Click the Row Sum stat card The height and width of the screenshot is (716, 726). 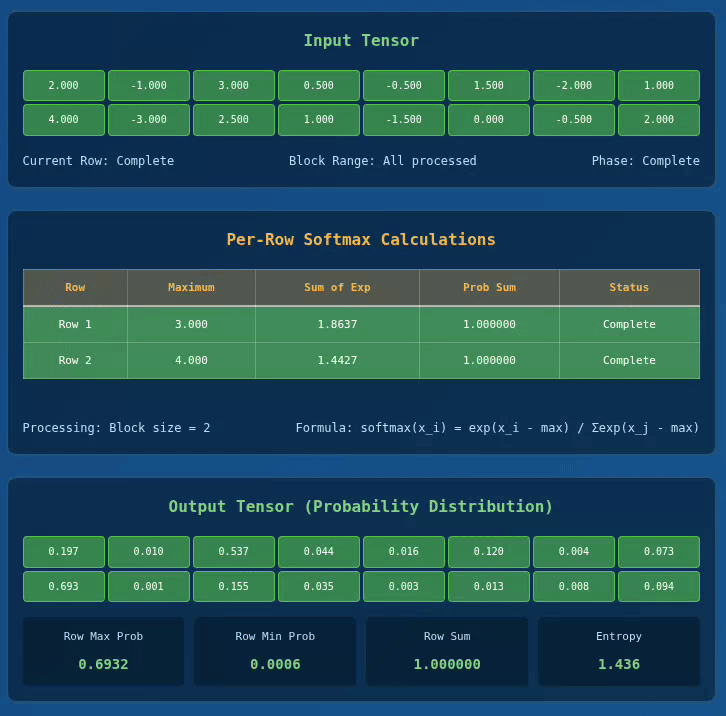[447, 651]
